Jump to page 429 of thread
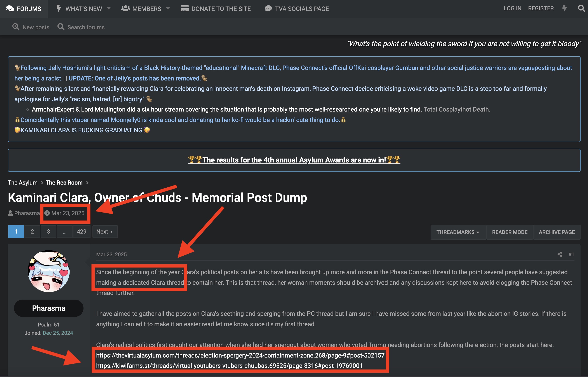This screenshot has width=588, height=377. click(x=82, y=232)
